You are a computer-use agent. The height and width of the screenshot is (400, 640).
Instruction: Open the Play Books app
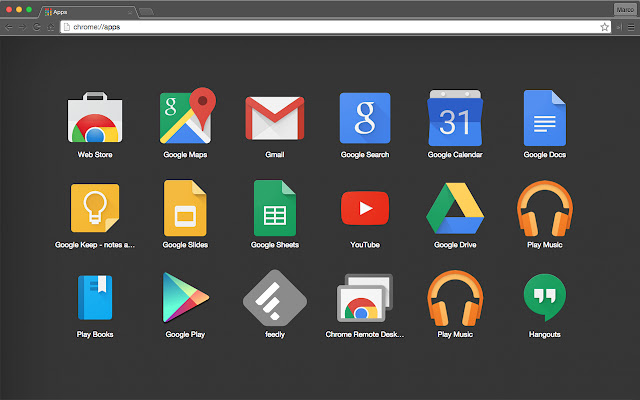coord(95,298)
